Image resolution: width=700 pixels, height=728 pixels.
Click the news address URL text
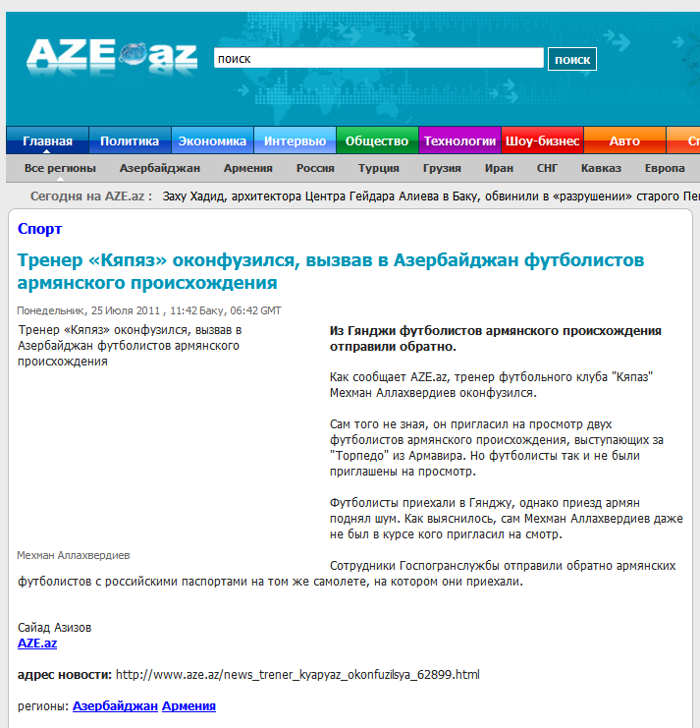pyautogui.click(x=297, y=675)
